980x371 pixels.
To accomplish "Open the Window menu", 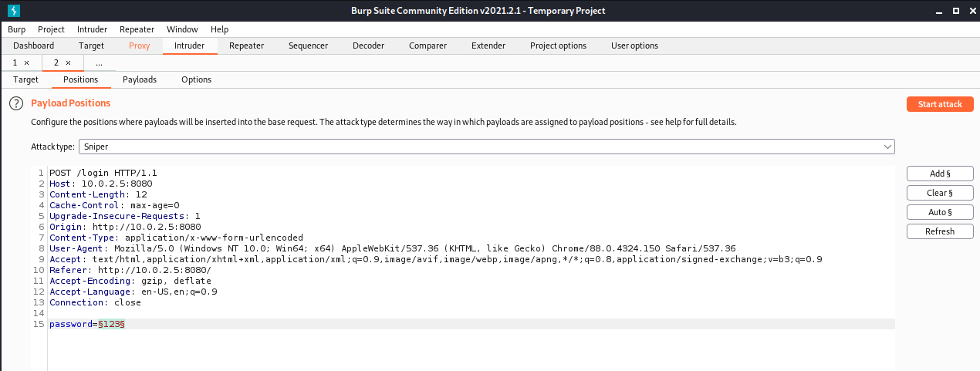I will click(x=182, y=29).
